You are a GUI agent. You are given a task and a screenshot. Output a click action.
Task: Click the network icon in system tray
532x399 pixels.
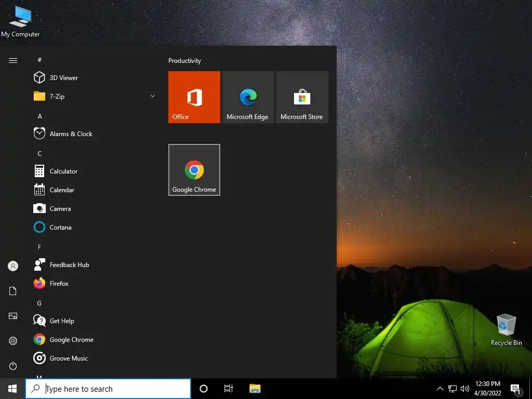coord(453,389)
